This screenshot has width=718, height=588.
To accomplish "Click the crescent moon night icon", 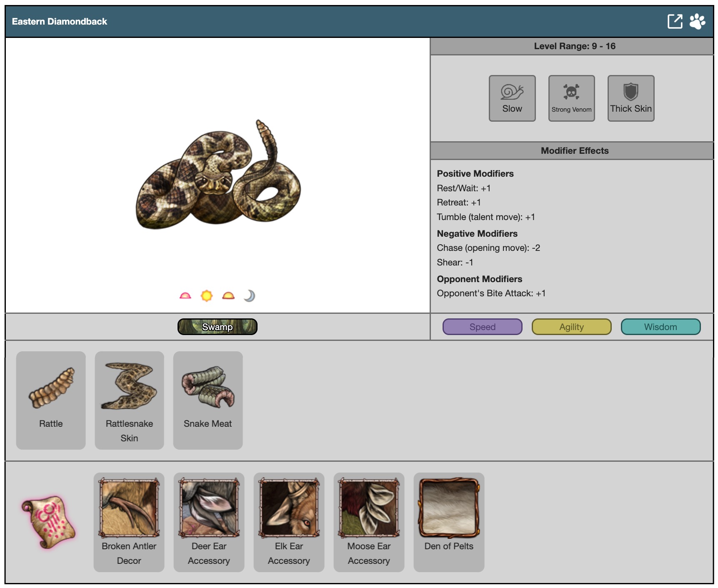I will tap(249, 296).
